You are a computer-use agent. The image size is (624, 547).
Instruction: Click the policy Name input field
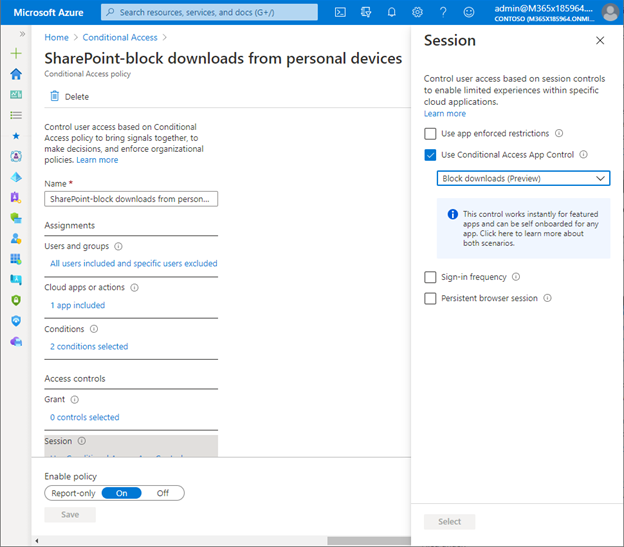(x=131, y=199)
